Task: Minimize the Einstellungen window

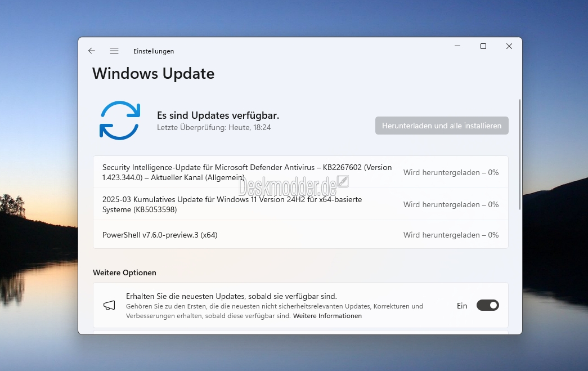Action: coord(457,46)
